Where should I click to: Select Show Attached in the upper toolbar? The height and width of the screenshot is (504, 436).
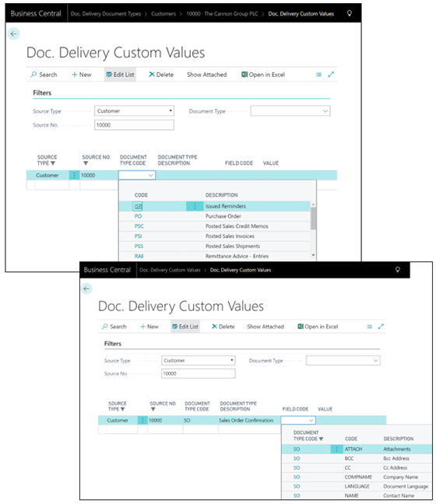(206, 75)
